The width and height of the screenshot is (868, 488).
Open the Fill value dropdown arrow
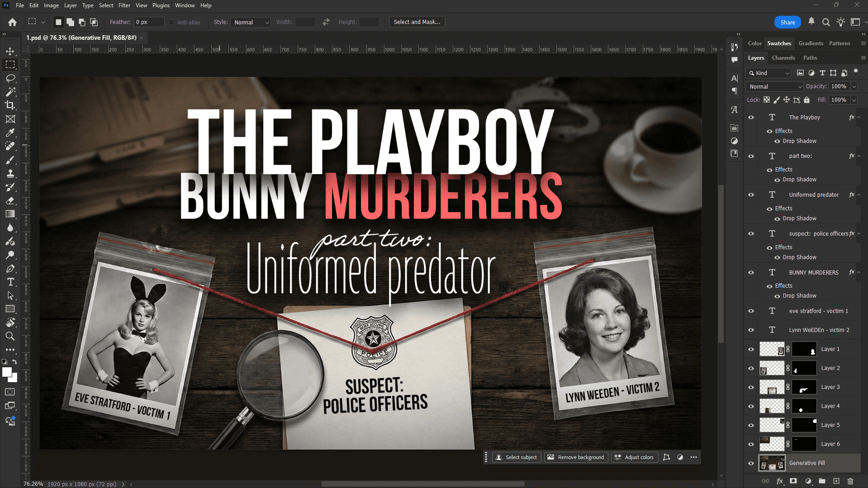click(854, 100)
